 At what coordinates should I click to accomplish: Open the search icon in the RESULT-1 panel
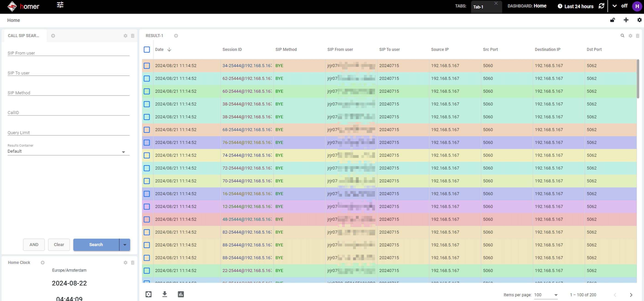[622, 36]
